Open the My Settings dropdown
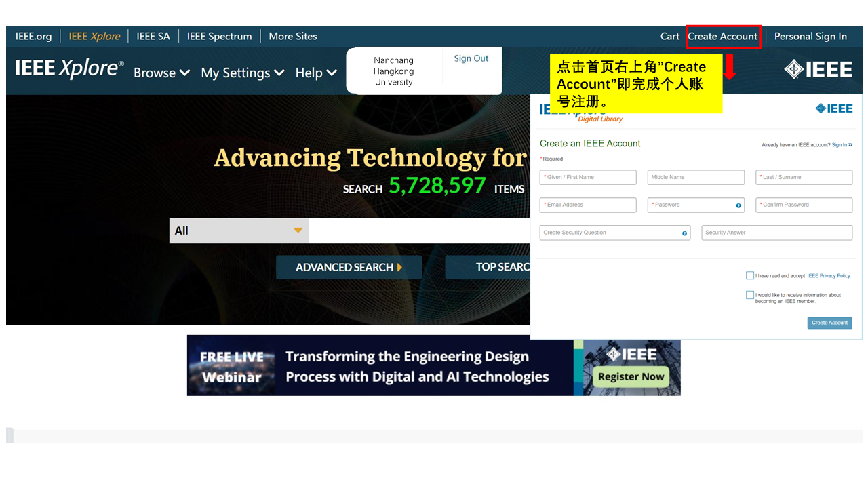Image resolution: width=868 pixels, height=478 pixels. (x=243, y=73)
